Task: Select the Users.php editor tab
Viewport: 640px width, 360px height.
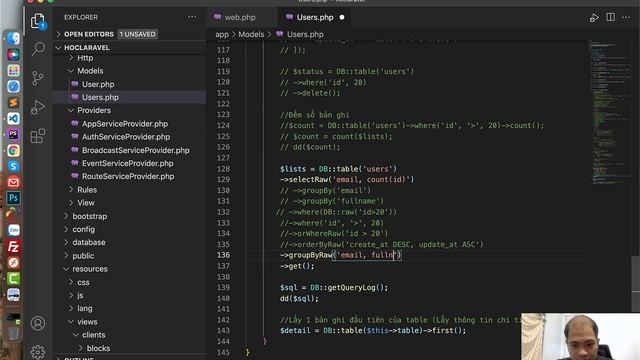Action: tap(315, 18)
